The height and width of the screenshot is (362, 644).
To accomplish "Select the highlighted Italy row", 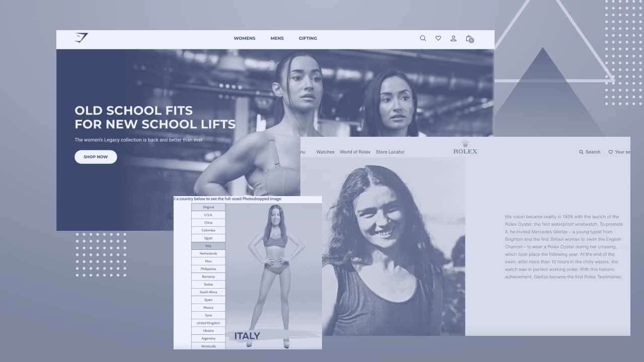I will [208, 246].
